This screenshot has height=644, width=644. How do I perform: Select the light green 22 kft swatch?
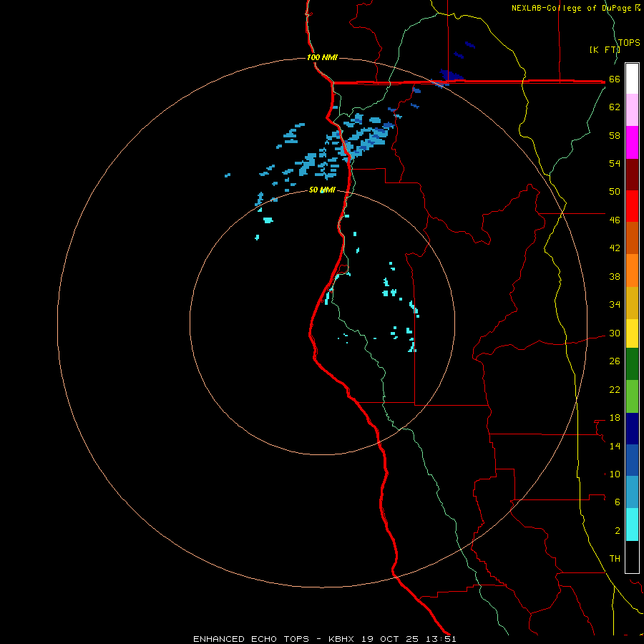click(x=632, y=396)
